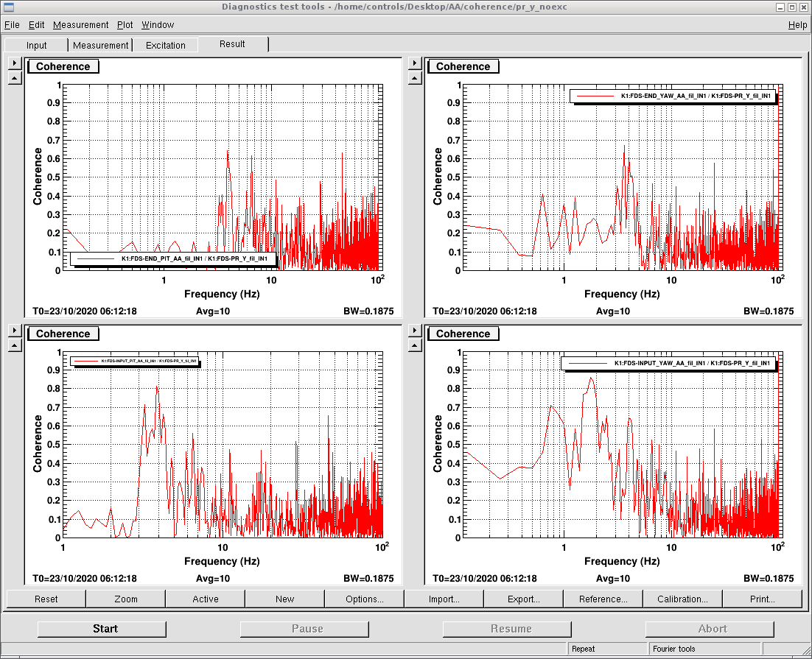
Task: Open the Export... dialog
Action: tap(523, 599)
